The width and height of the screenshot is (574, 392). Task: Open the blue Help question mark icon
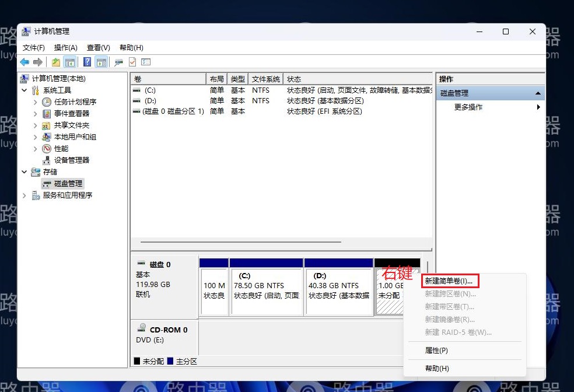point(87,62)
